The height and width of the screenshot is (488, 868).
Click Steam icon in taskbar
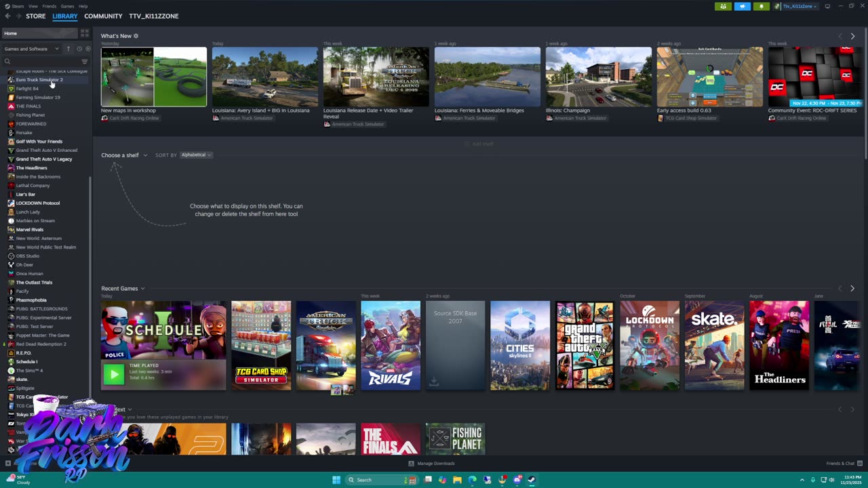tap(532, 480)
